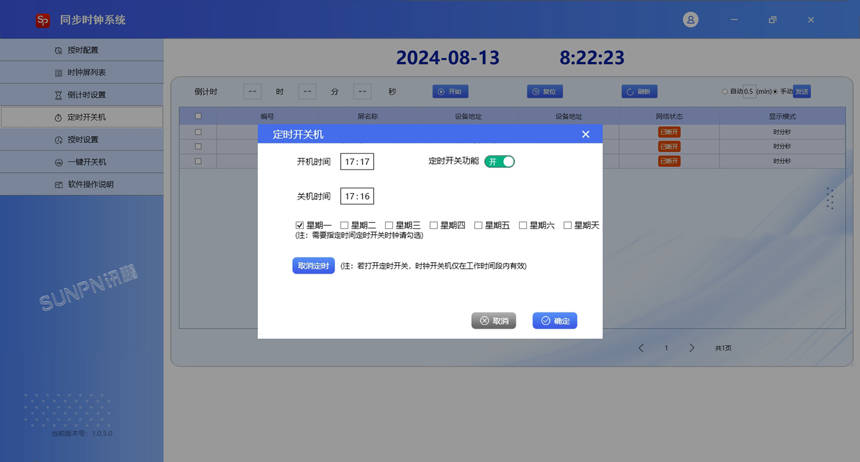Uncheck the 星期一 checkbox

click(299, 225)
